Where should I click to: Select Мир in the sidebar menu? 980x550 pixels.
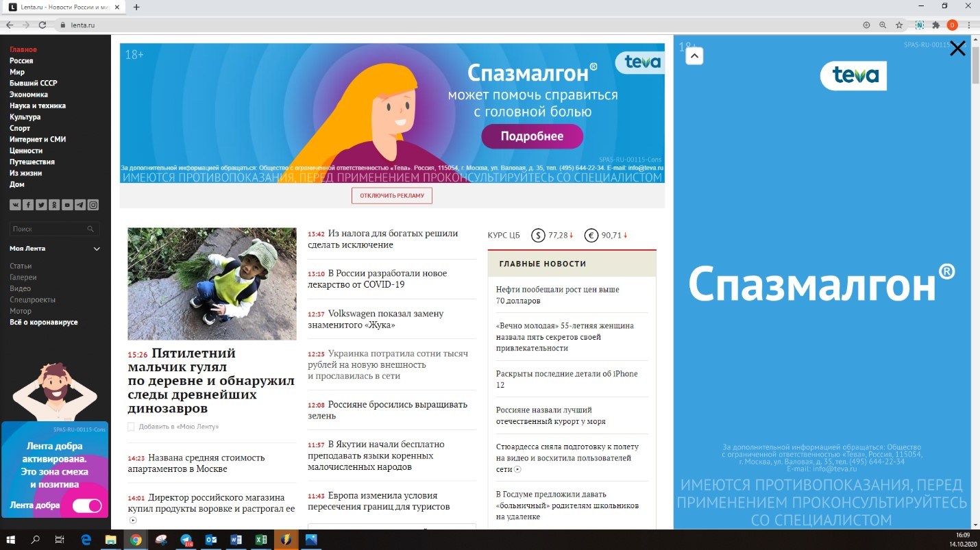tap(17, 72)
